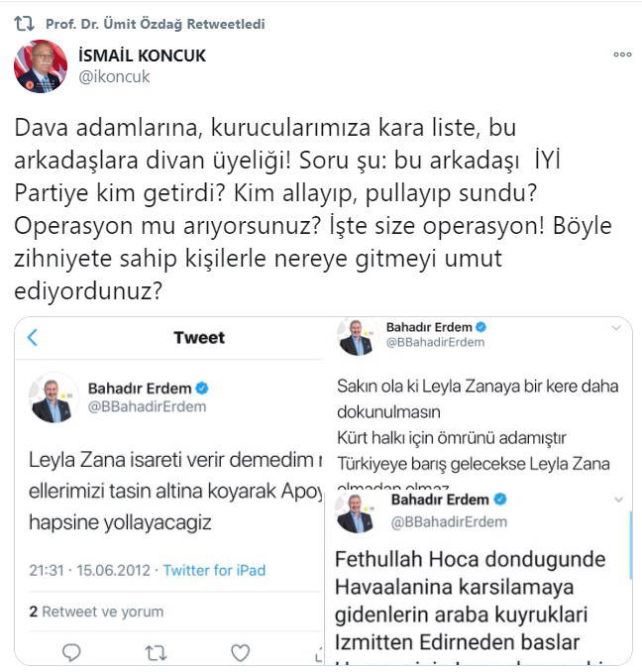Open Prof. Dr. Ümit Özdağ Retweetledi link
The image size is (642, 672).
point(155,24)
